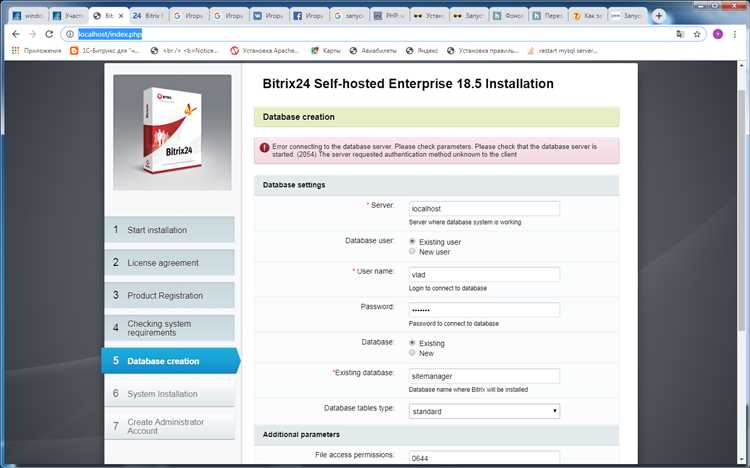Open the 1С-Битрикс bookmark
This screenshot has width=750, height=468.
coord(104,50)
